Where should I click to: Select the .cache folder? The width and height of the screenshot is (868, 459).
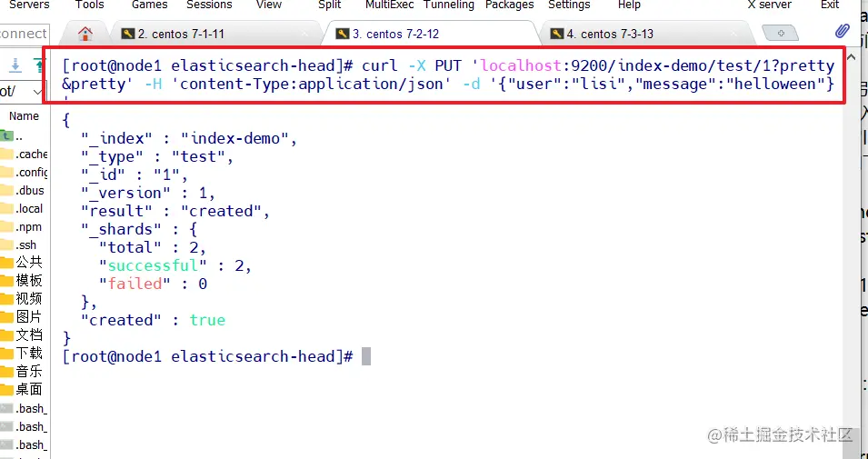[x=25, y=154]
